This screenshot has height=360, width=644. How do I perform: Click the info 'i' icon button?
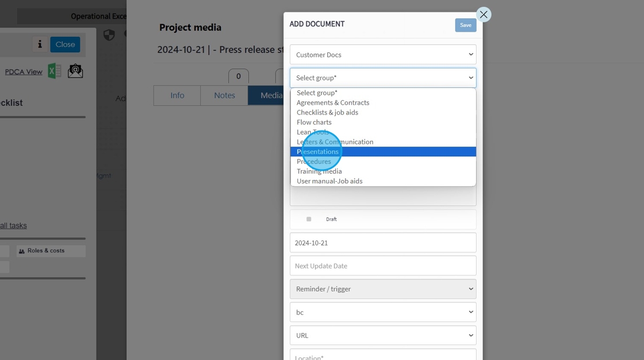tap(40, 44)
